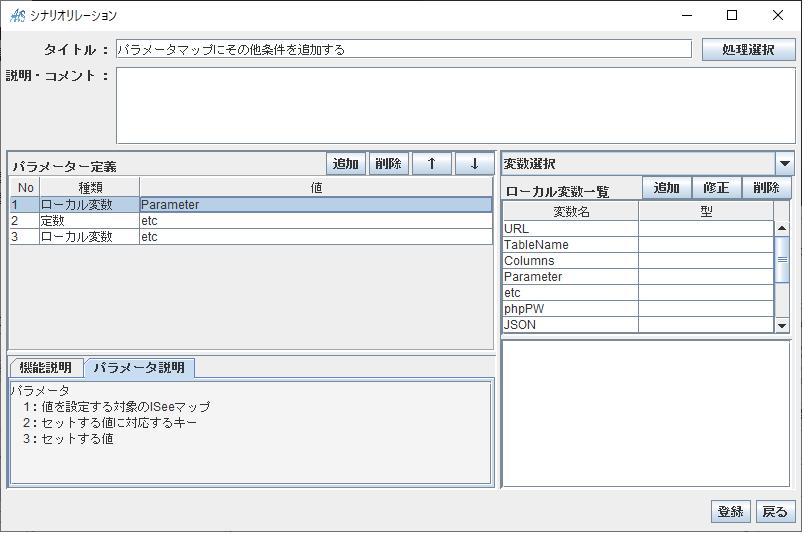Click the empty panel below variable list

[645, 413]
